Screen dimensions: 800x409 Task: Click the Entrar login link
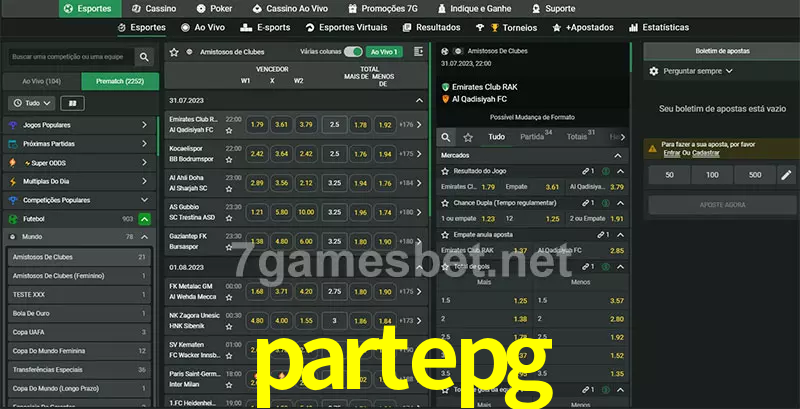tap(670, 153)
